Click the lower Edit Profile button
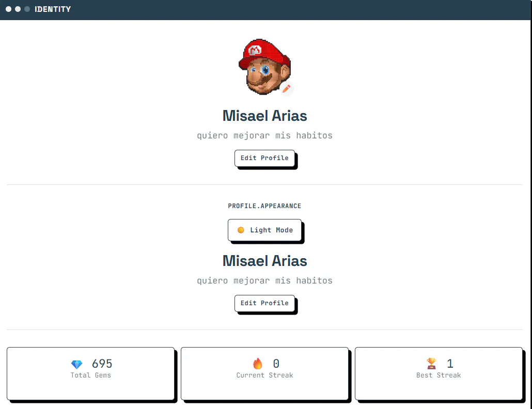This screenshot has width=532, height=409. pyautogui.click(x=264, y=303)
